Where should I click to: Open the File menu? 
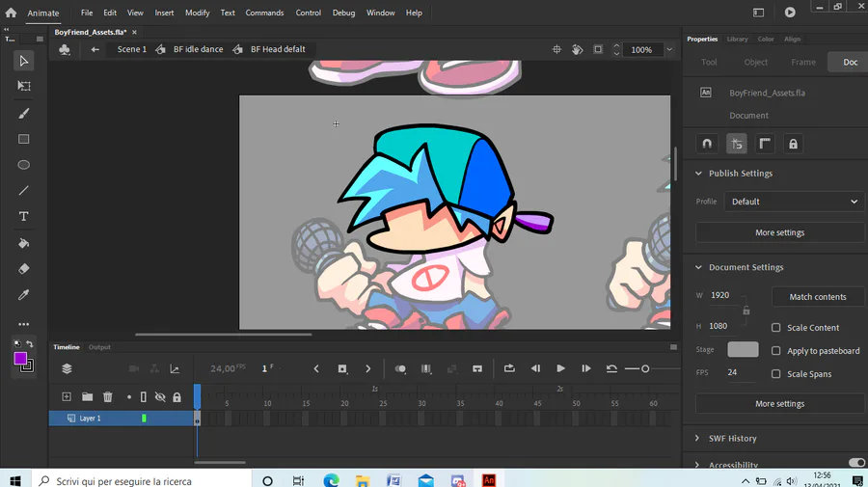click(87, 13)
